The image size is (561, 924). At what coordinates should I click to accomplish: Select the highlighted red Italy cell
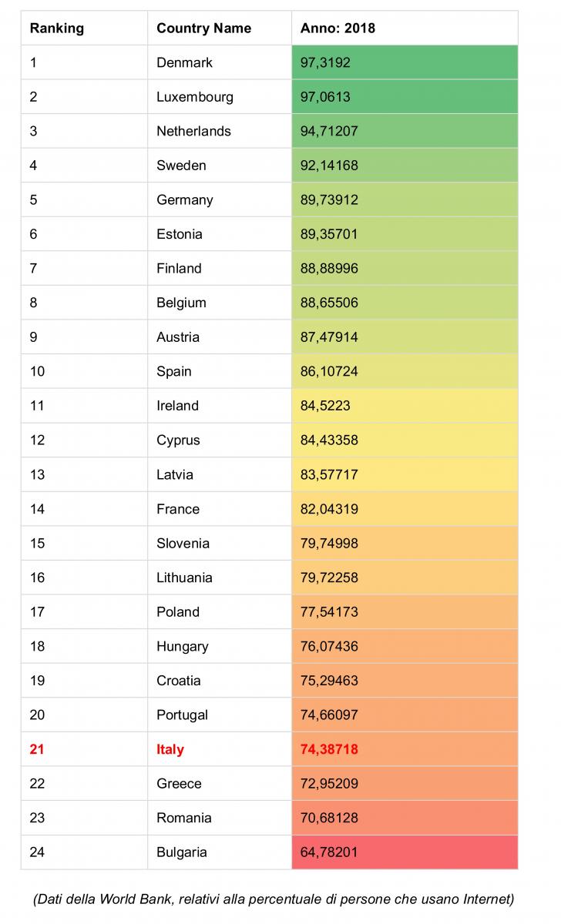coord(220,749)
